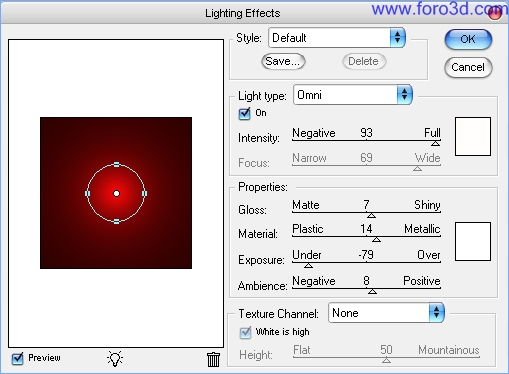This screenshot has width=509, height=374.
Task: Click the Full label on Intensity slider
Action: [432, 133]
